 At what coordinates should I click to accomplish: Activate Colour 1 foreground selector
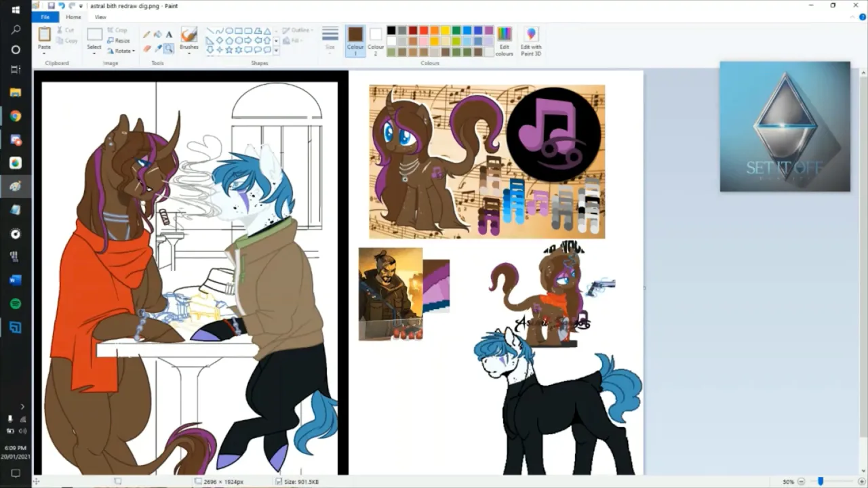(x=355, y=41)
